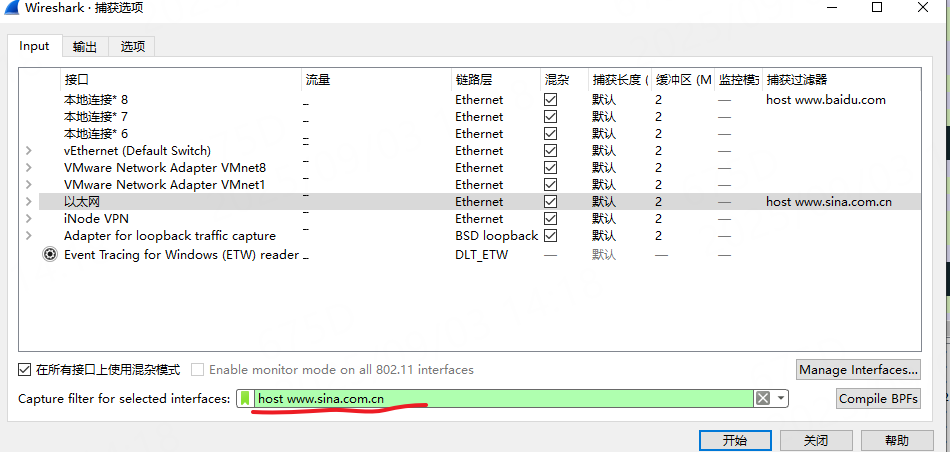Select the VMware Network Adapter VMnet1 name
The width and height of the screenshot is (950, 452).
[x=164, y=184]
